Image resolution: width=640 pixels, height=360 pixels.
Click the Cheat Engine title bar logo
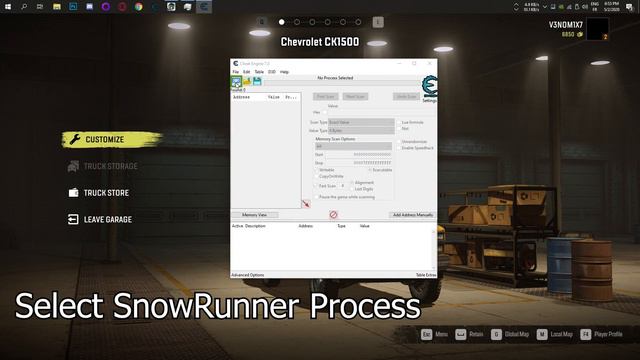(236, 64)
